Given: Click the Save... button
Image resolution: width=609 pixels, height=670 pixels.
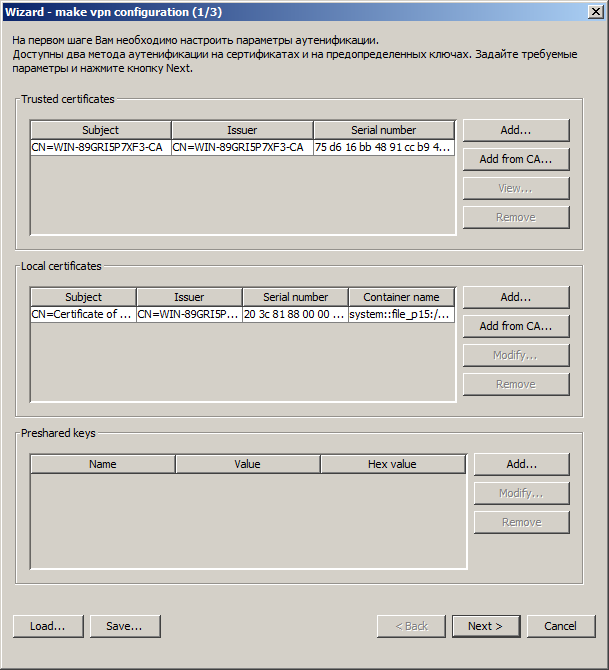Looking at the screenshot, I should coord(125,626).
